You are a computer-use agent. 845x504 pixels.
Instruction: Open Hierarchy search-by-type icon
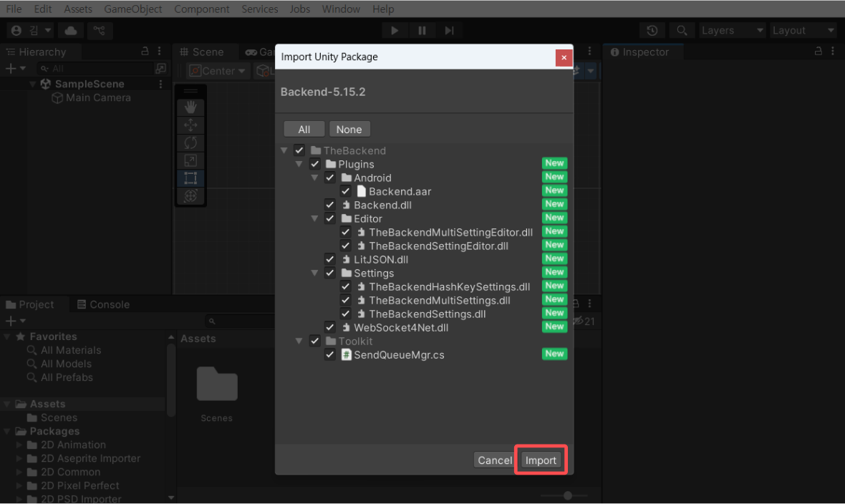160,69
